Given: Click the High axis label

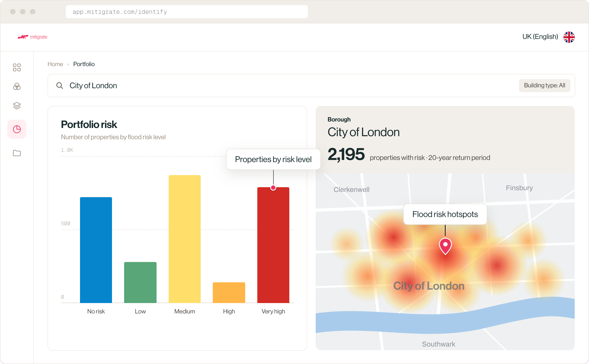Looking at the screenshot, I should pos(229,311).
